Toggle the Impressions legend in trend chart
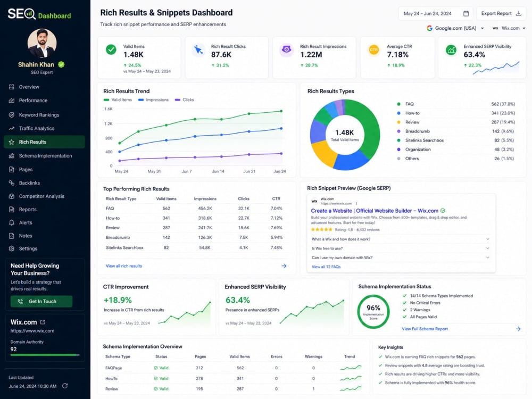 pyautogui.click(x=153, y=100)
